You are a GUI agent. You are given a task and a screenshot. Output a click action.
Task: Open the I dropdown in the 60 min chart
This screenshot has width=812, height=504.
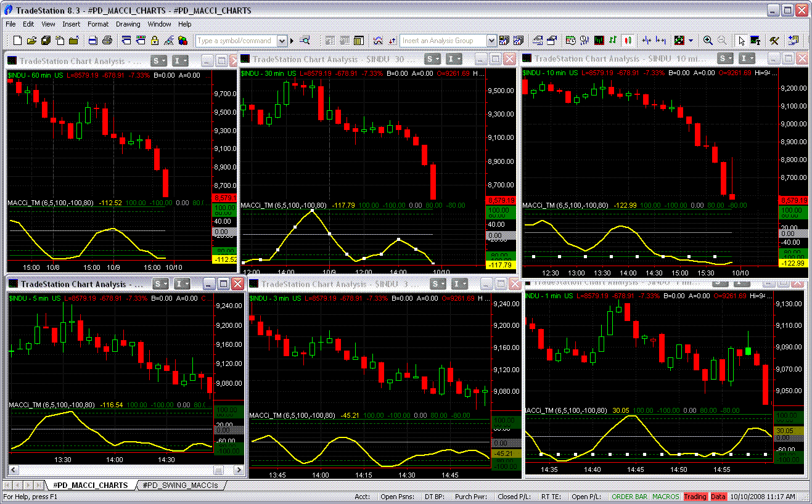pos(181,60)
